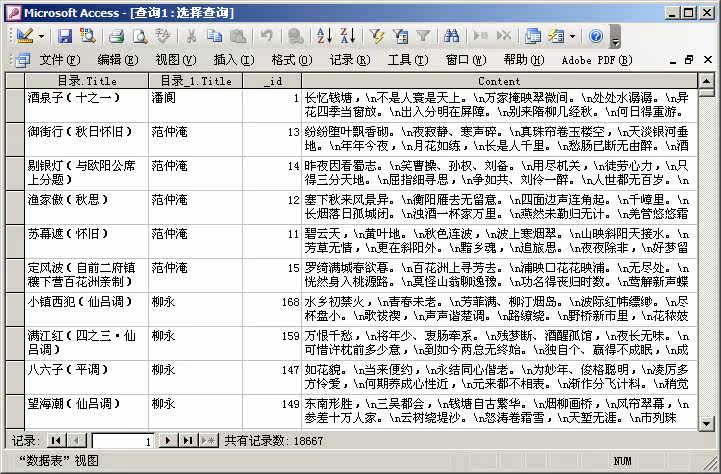Click the Copy icon
Screen dimensions: 721x474
click(x=214, y=36)
